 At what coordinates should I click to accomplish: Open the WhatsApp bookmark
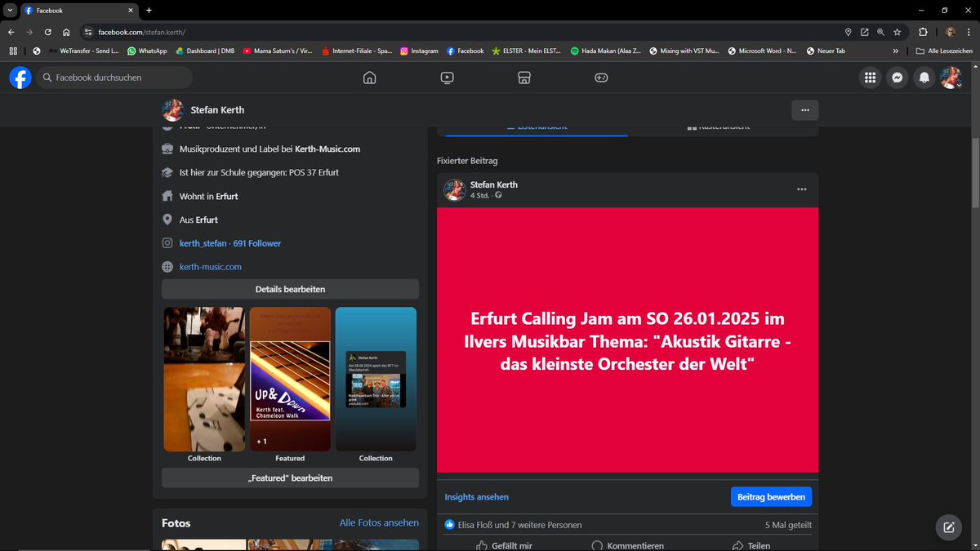[147, 51]
